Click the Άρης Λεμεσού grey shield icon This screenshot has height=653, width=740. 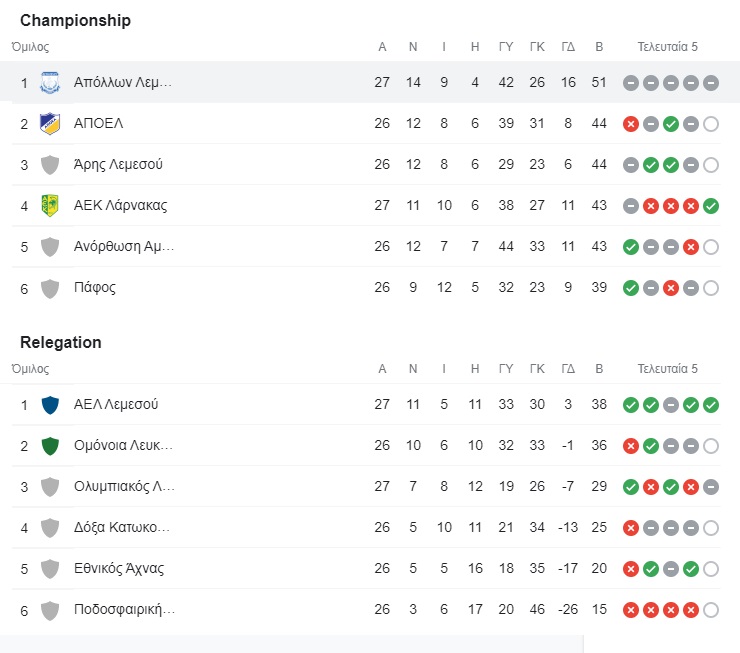50,165
